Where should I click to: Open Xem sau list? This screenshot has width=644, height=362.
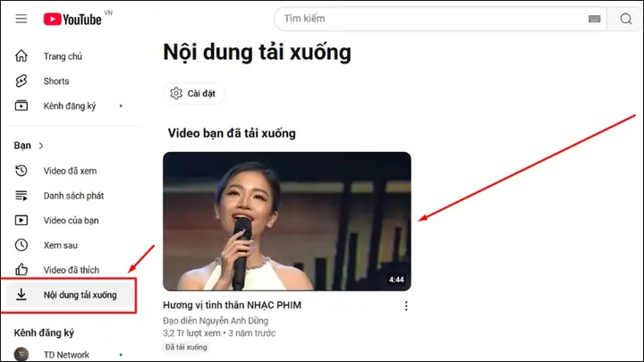(x=61, y=246)
